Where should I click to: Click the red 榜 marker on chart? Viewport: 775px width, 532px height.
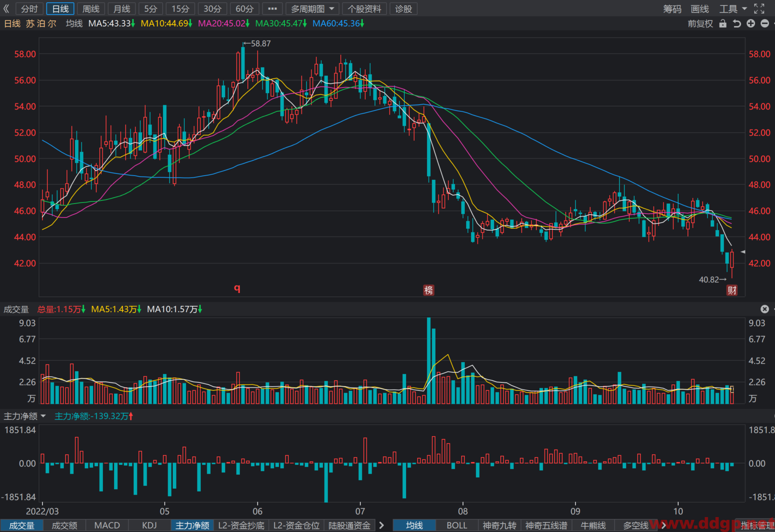tap(428, 290)
